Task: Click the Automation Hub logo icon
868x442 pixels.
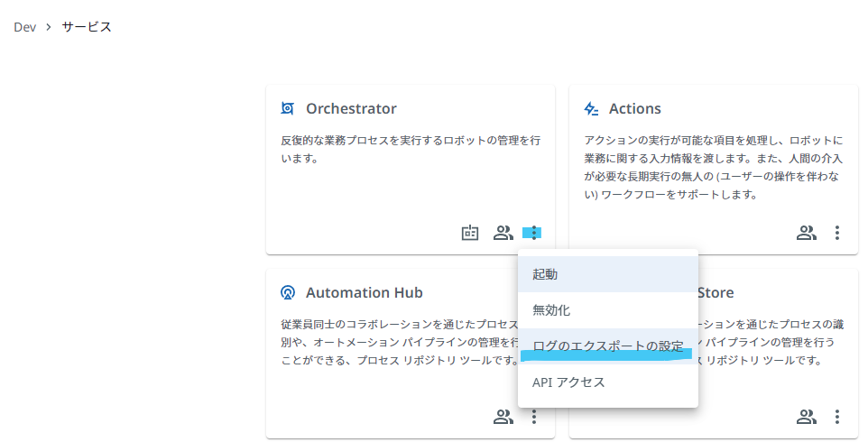Action: click(287, 292)
